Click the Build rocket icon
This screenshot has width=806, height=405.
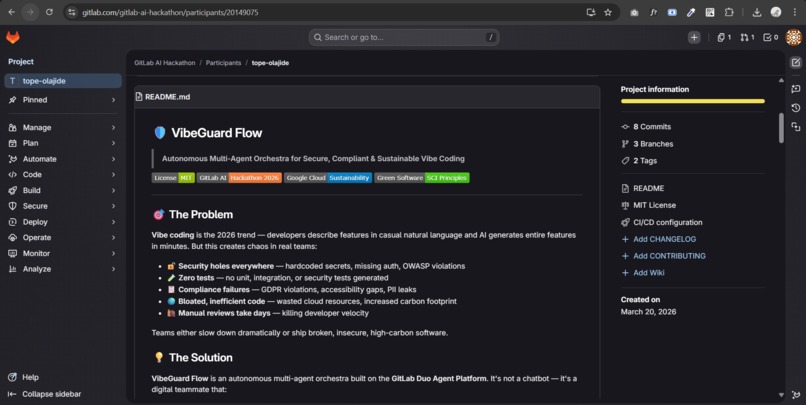(x=13, y=191)
